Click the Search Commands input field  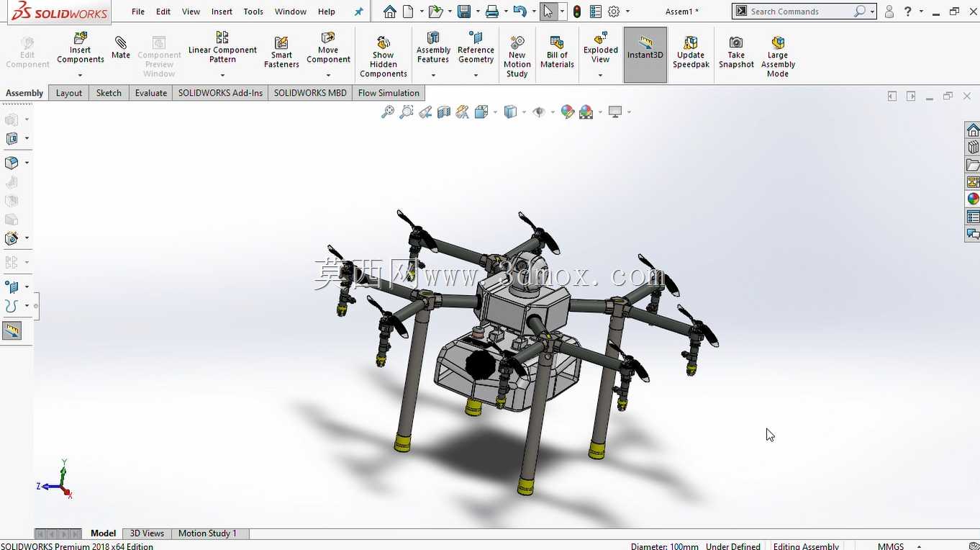coord(800,12)
